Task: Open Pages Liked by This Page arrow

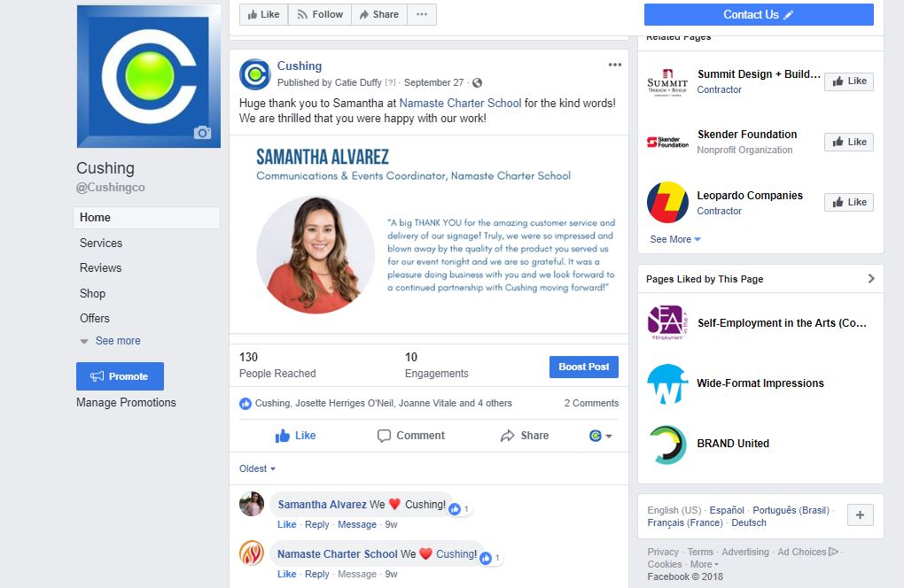Action: pyautogui.click(x=871, y=279)
